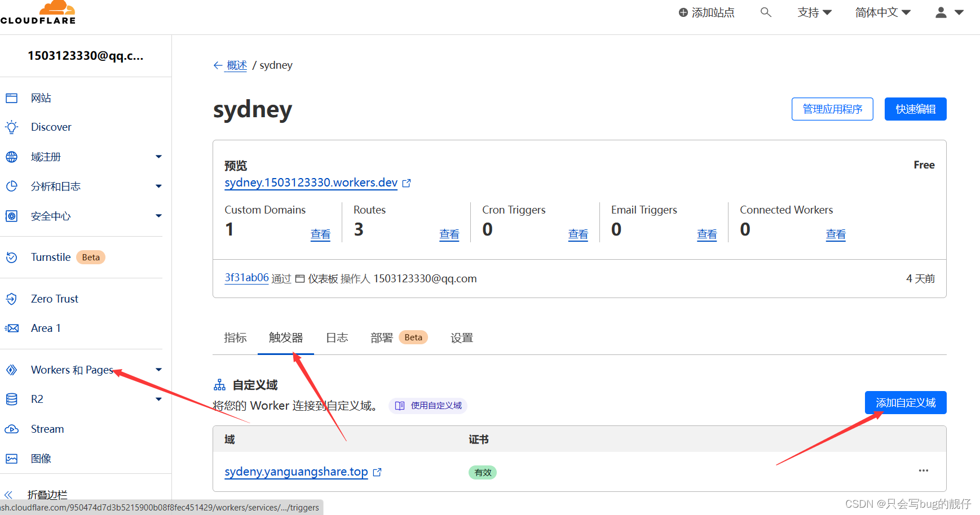Click the Discover lightbulb icon
Image resolution: width=980 pixels, height=515 pixels.
(x=12, y=127)
